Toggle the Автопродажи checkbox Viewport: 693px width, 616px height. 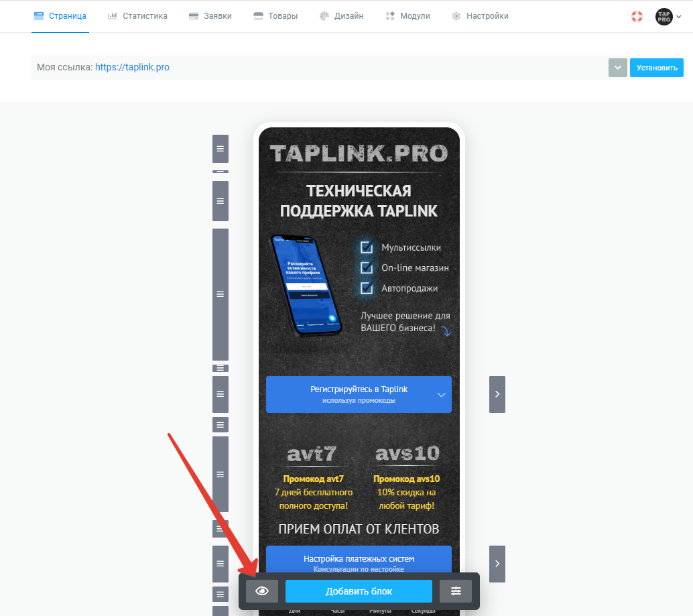[x=367, y=288]
